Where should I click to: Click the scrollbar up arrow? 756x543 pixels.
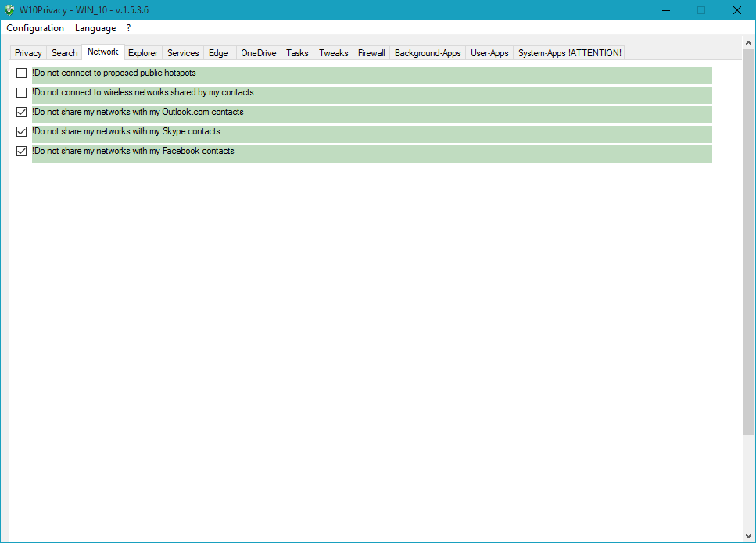pos(748,43)
